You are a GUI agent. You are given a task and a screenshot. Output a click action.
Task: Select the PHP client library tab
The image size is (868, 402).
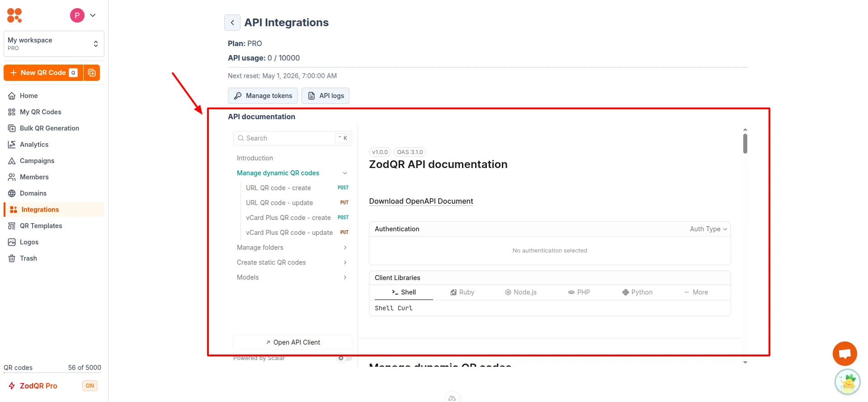pyautogui.click(x=579, y=292)
